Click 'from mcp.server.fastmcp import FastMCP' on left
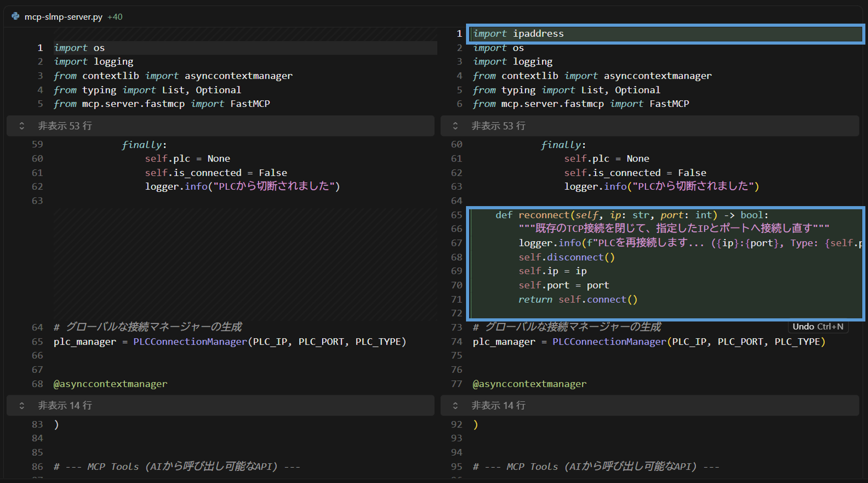Screen dimensions: 868x483 [162, 104]
